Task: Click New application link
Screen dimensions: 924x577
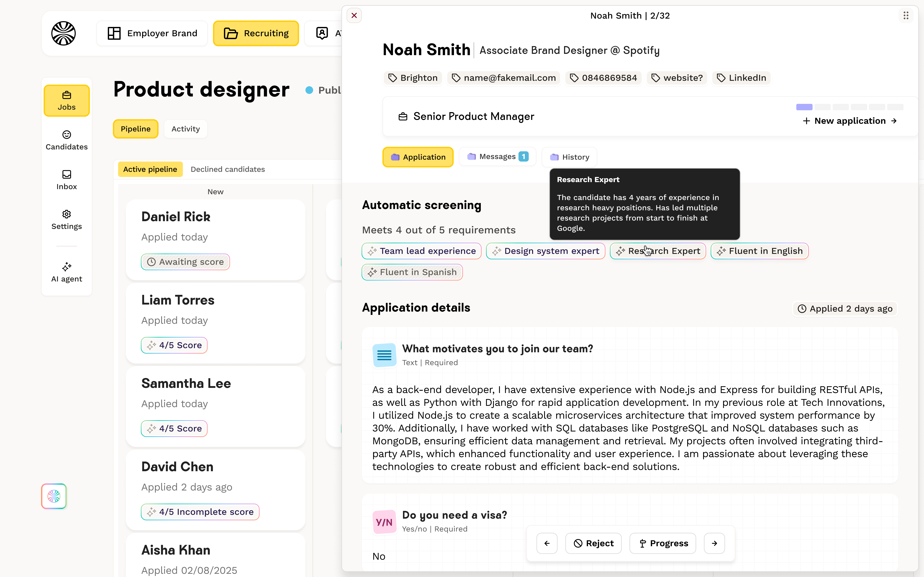Action: [850, 121]
